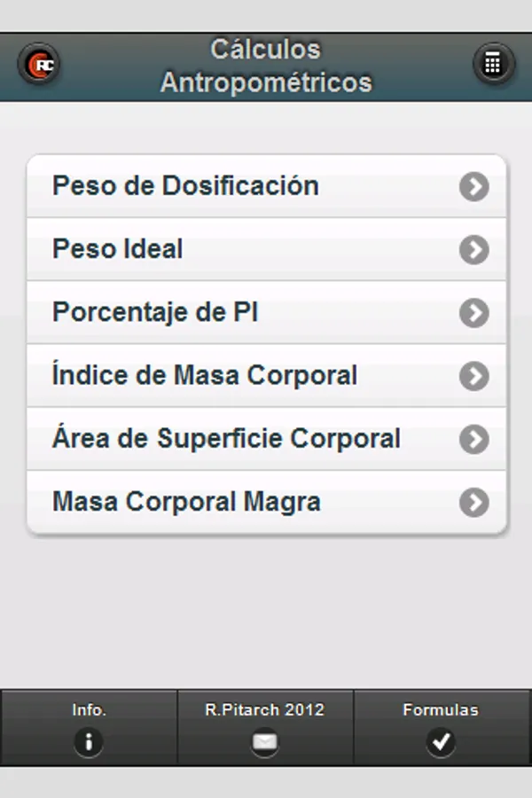Choose Índice de Masa Corporal option
The height and width of the screenshot is (798, 532).
[x=205, y=376]
